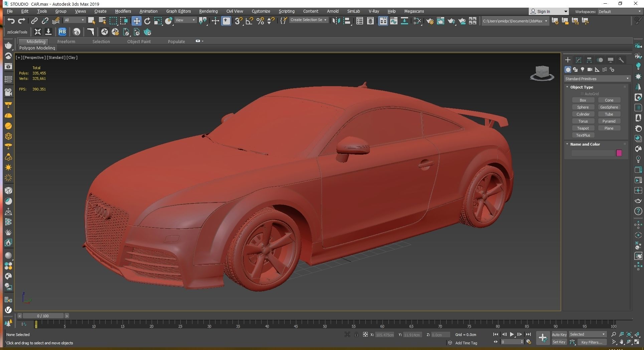Activate the Select and Move tool
The image size is (644, 350).
click(136, 21)
